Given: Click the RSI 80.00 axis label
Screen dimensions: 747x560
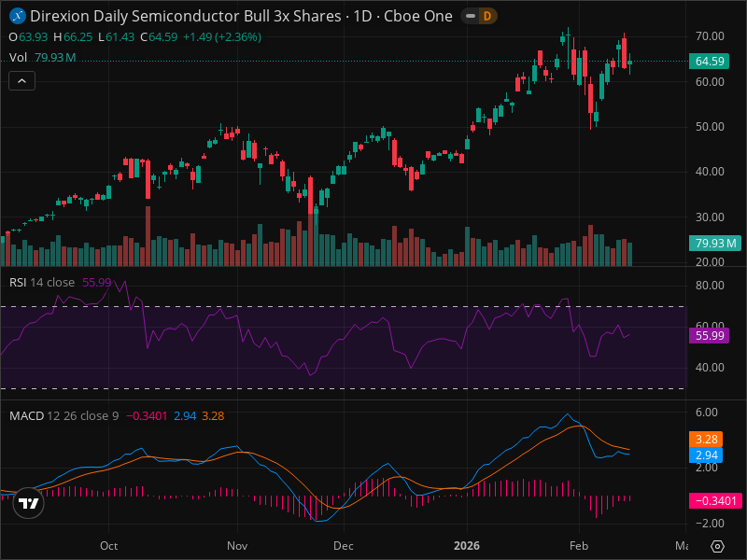Looking at the screenshot, I should pos(710,286).
